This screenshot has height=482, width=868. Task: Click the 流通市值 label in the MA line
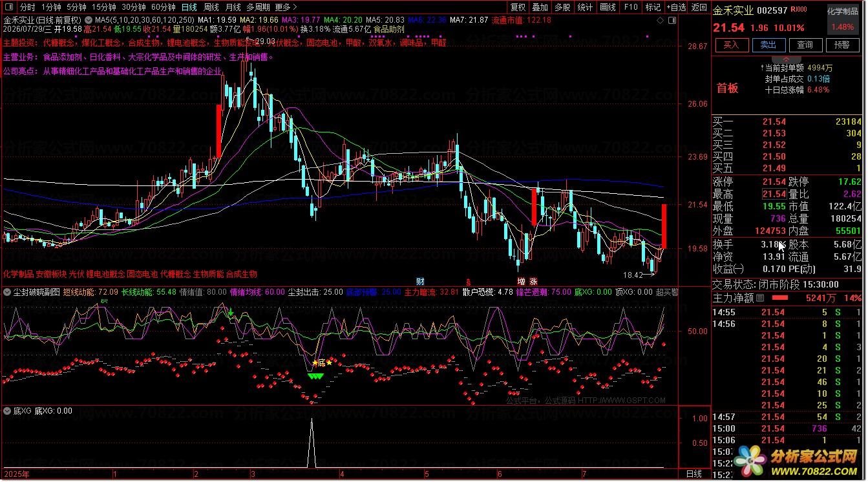pyautogui.click(x=509, y=20)
